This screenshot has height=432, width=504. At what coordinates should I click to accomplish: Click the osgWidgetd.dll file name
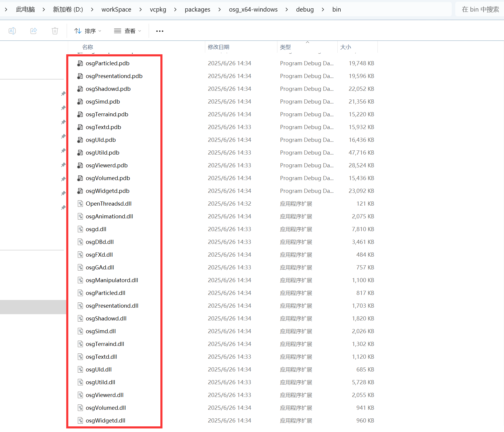pos(105,420)
